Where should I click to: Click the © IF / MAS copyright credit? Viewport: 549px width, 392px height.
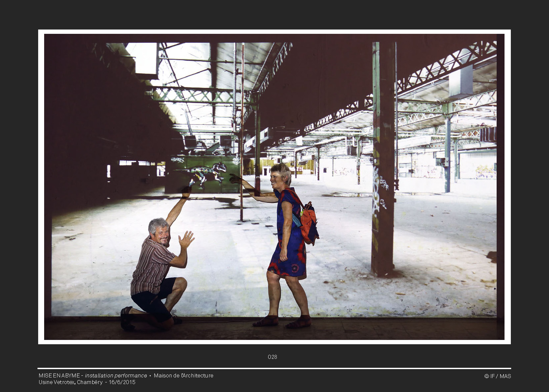tap(497, 376)
